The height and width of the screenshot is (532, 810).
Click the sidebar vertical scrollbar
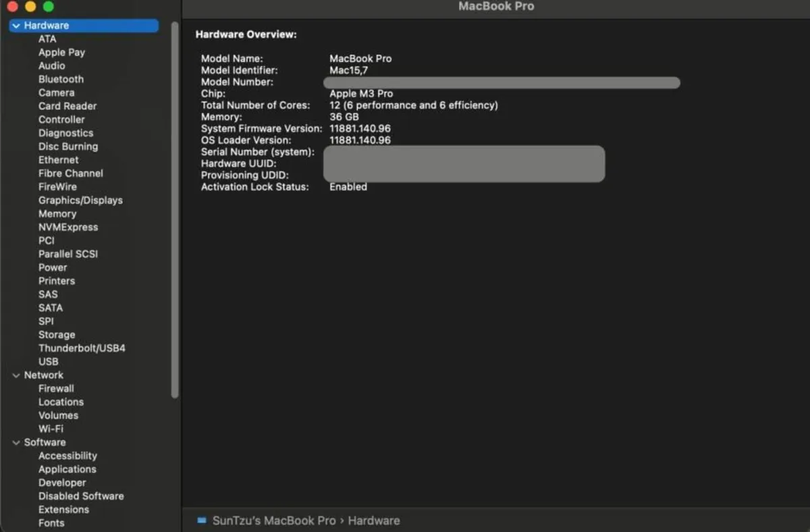tap(175, 209)
